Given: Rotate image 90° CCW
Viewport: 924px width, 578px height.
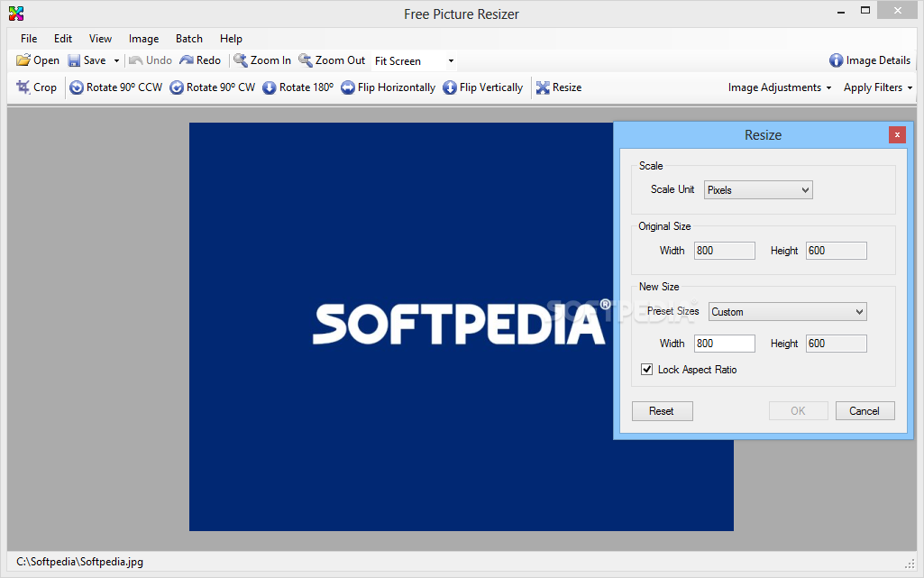Looking at the screenshot, I should 116,87.
